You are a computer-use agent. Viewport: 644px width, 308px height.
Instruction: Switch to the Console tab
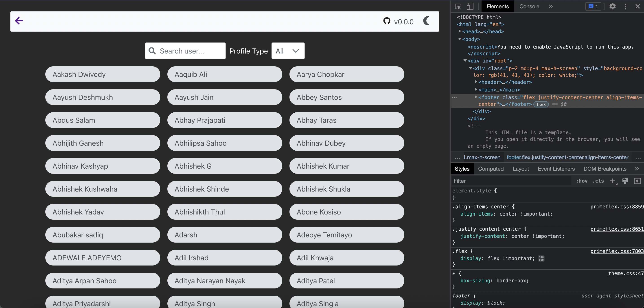[x=529, y=7]
